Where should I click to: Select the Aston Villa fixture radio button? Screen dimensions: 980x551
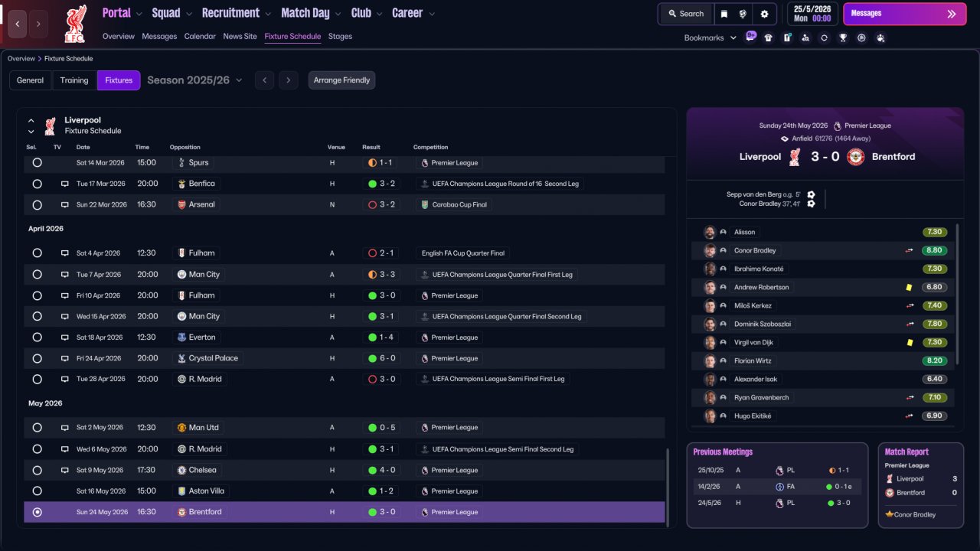coord(37,491)
